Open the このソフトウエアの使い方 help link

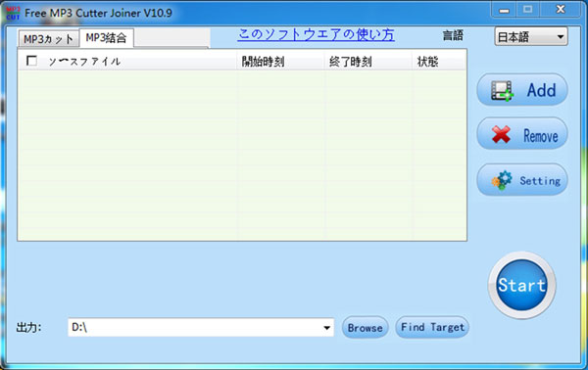click(316, 34)
